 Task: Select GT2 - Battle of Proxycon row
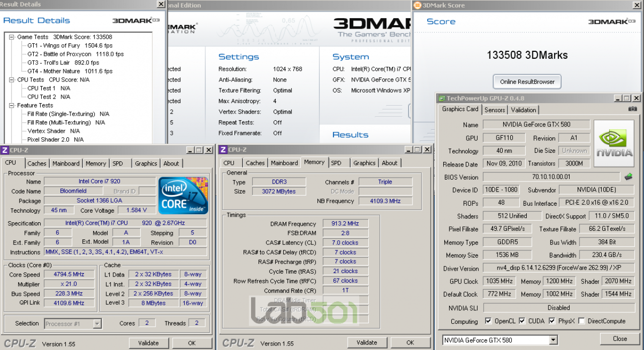(x=75, y=54)
